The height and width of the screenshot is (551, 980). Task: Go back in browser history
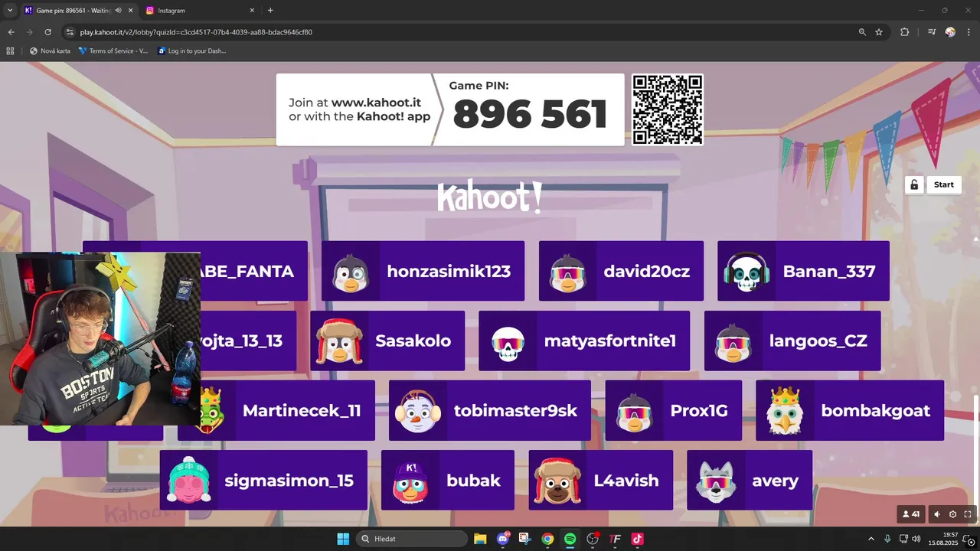(x=11, y=32)
